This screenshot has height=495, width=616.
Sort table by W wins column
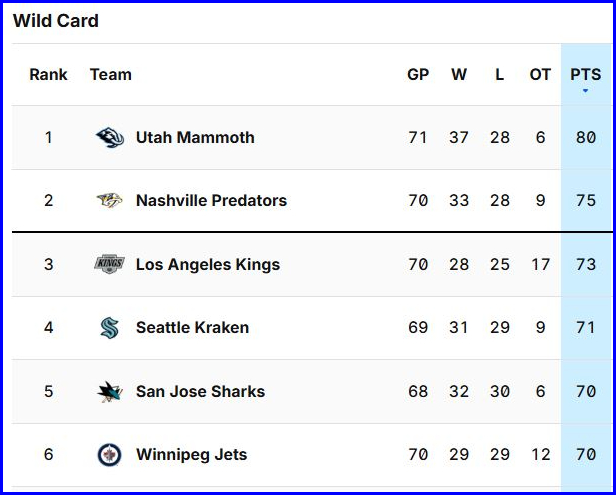click(459, 74)
